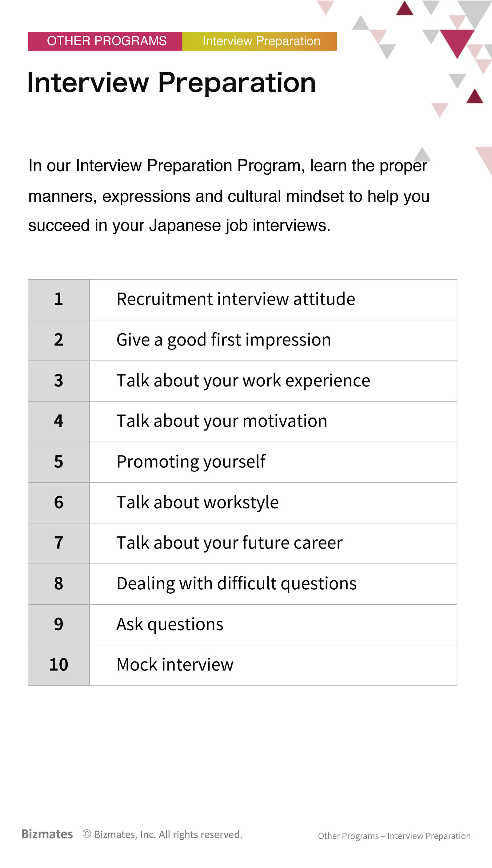This screenshot has width=492, height=868.
Task: Click footer Other Programs – Interview Preparation label
Action: (394, 836)
